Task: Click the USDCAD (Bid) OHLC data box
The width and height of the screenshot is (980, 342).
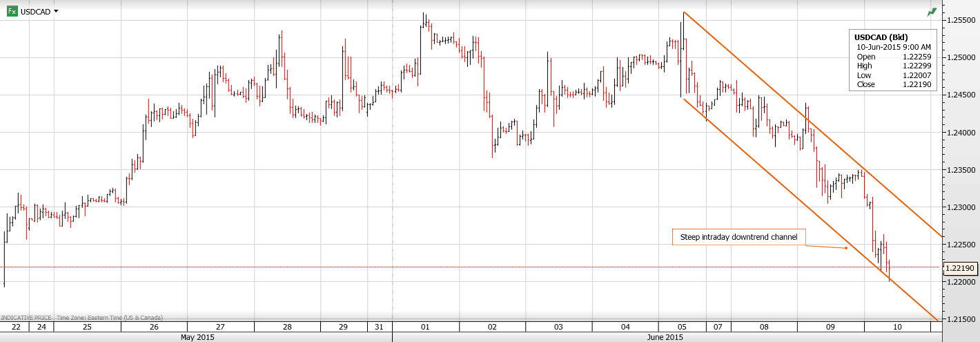Action: tap(893, 61)
